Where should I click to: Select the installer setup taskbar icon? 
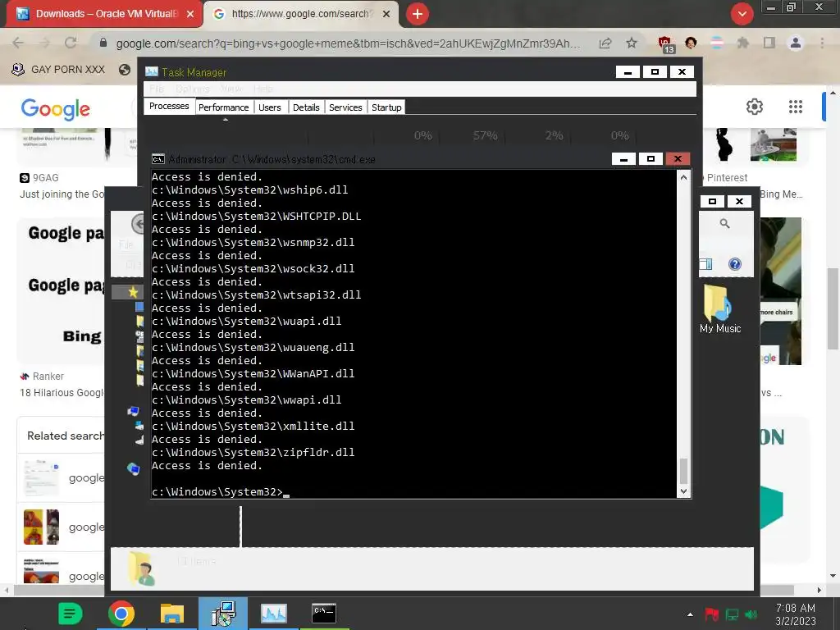[x=223, y=614]
